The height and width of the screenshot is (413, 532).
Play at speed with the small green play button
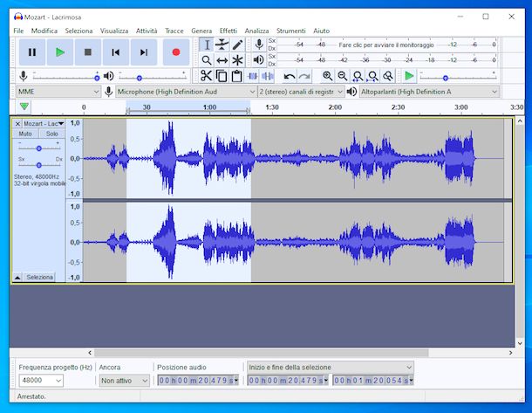[410, 76]
